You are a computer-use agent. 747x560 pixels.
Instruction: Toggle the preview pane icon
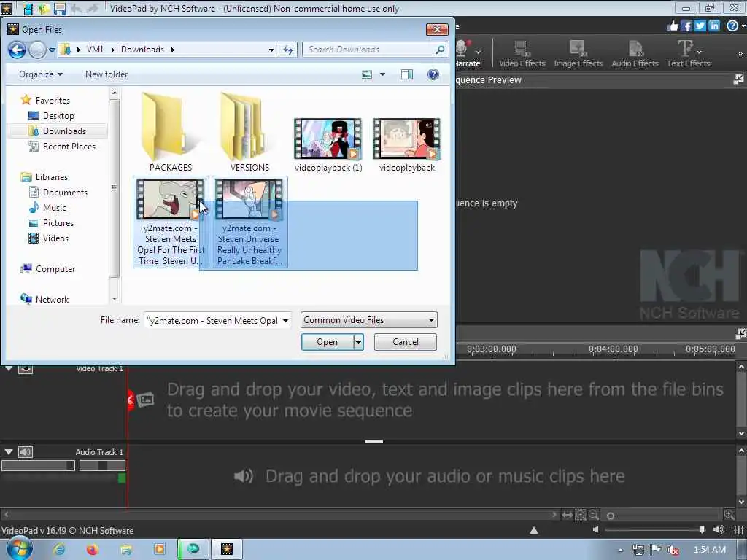click(x=407, y=74)
